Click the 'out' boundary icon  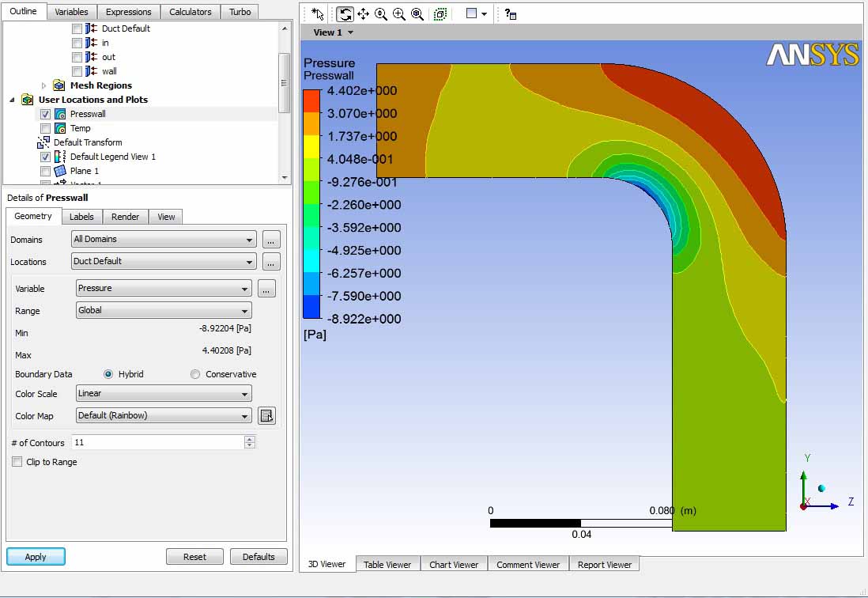tap(92, 57)
